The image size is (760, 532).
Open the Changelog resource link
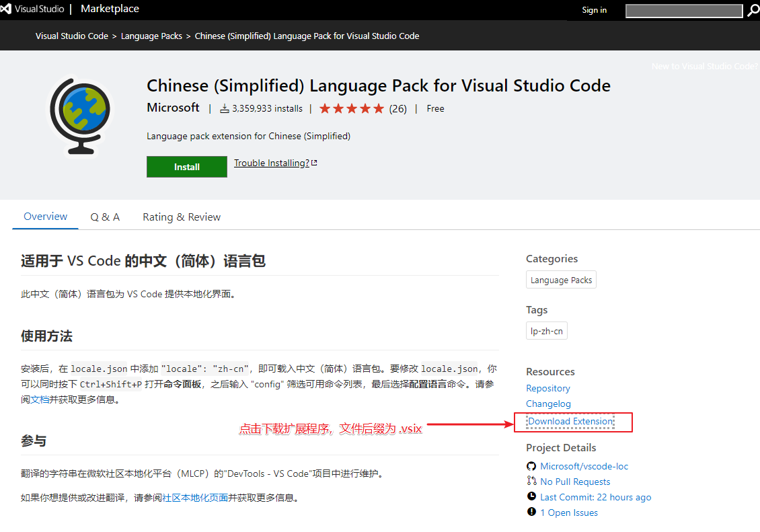pos(548,404)
